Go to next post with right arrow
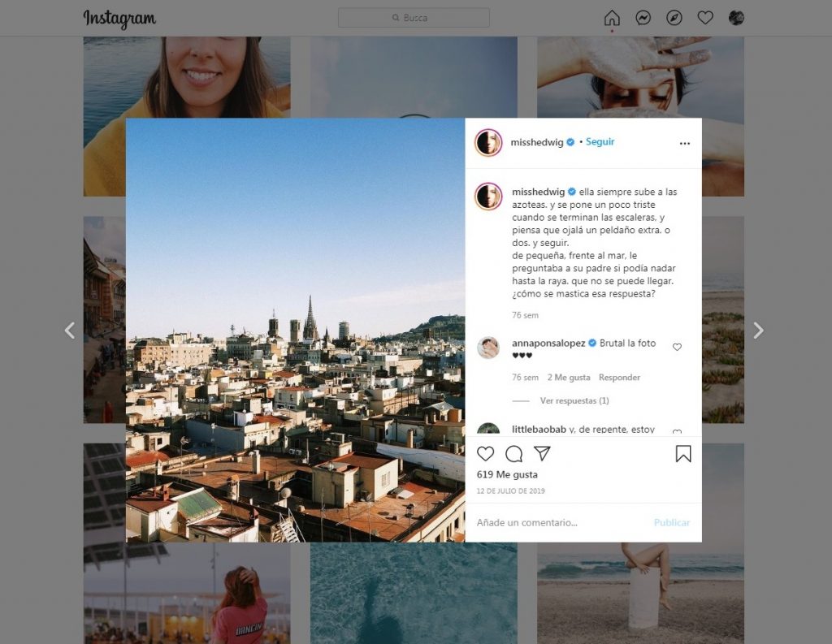832x644 pixels. pos(757,330)
